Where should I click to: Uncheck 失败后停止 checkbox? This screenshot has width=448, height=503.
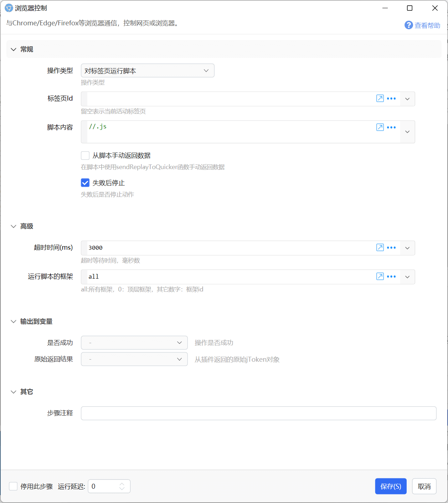coord(85,183)
